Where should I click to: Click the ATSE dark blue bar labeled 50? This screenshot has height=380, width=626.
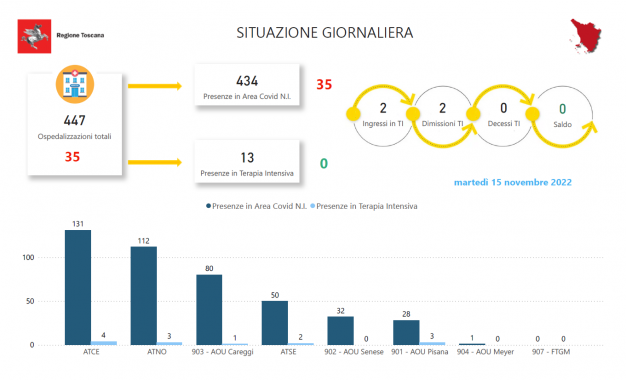click(275, 323)
